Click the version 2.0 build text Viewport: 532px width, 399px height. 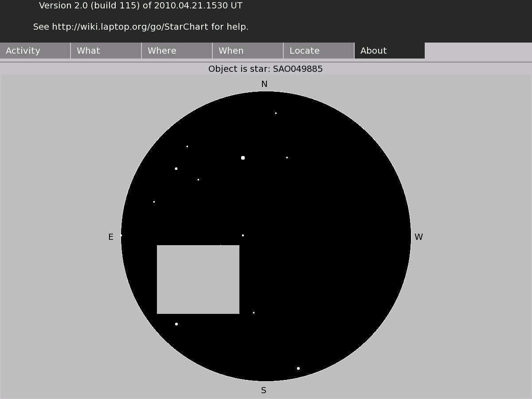pyautogui.click(x=141, y=6)
